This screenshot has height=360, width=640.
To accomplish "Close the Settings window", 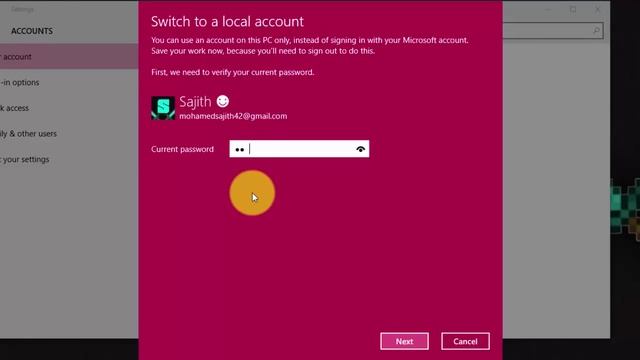I will [598, 9].
